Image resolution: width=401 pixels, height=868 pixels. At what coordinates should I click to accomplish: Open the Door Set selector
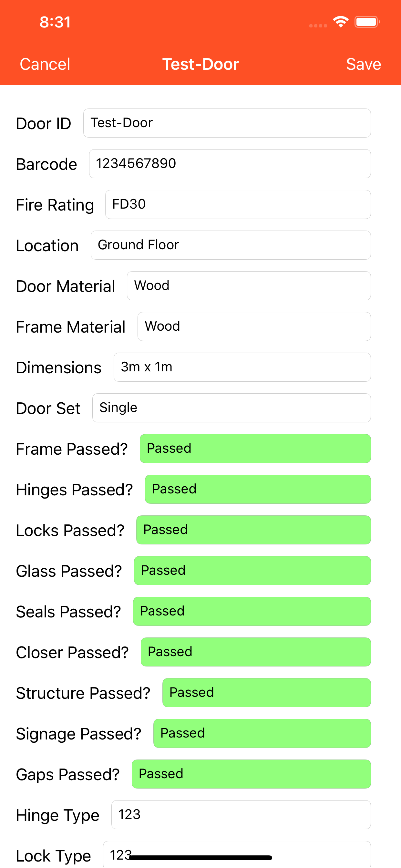(231, 408)
